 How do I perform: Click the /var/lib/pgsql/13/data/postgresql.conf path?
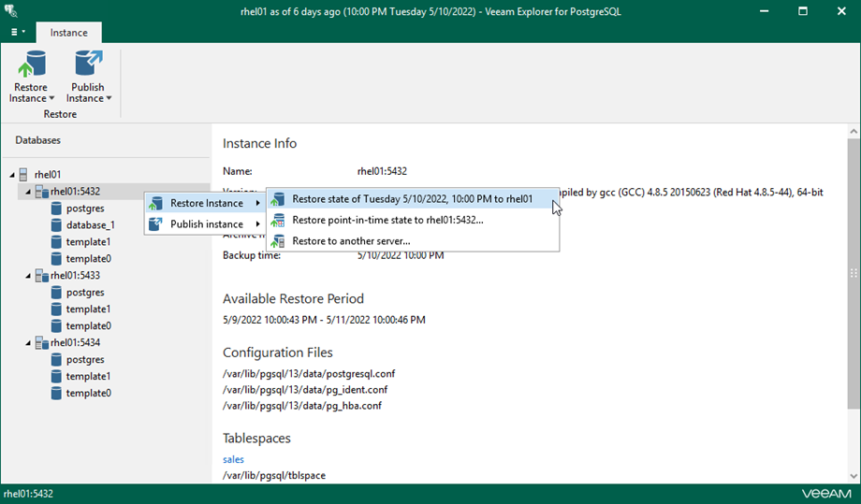[x=309, y=373]
